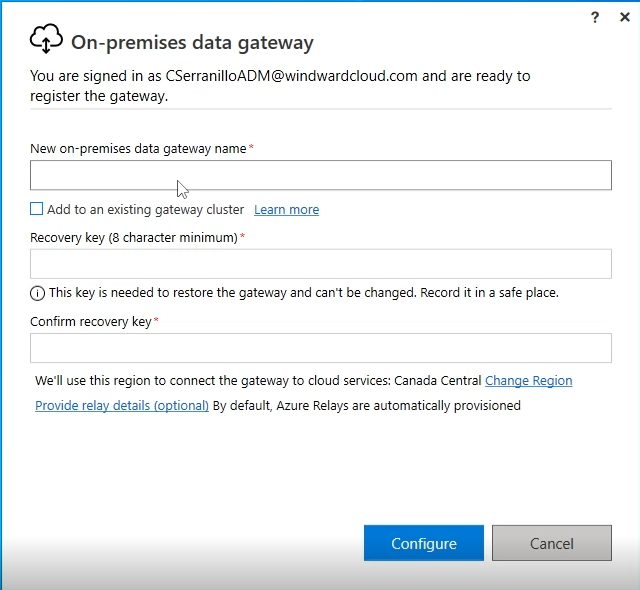This screenshot has width=640, height=590.
Task: Focus the new gateway name field
Action: pos(321,175)
